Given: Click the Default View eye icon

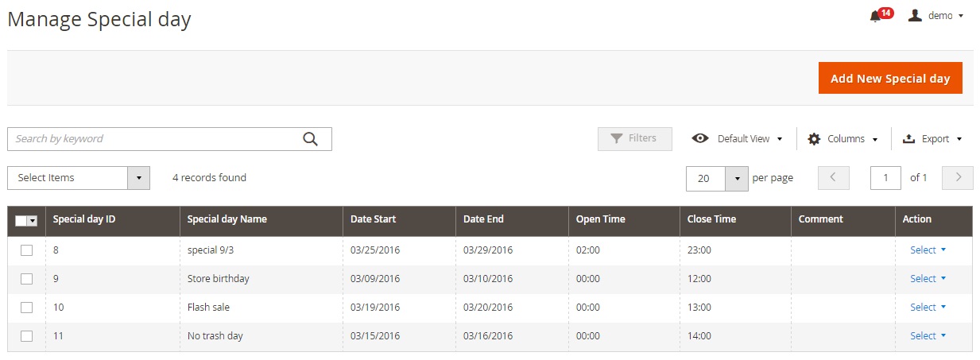Looking at the screenshot, I should (x=699, y=138).
